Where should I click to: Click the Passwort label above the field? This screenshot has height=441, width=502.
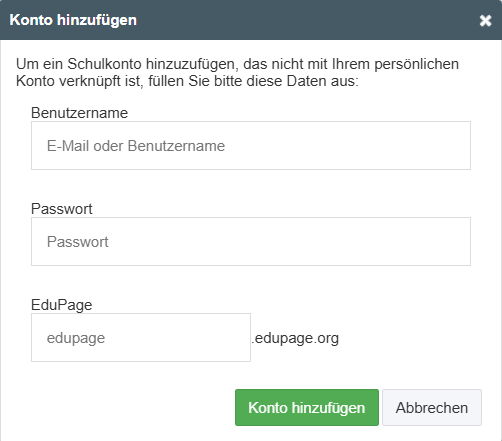pos(62,209)
